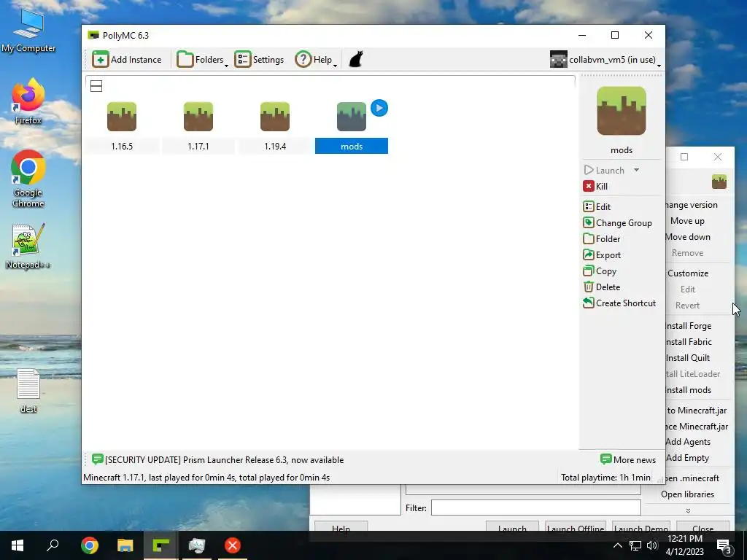The image size is (747, 560).
Task: Open the Windows Start menu
Action: point(18,545)
